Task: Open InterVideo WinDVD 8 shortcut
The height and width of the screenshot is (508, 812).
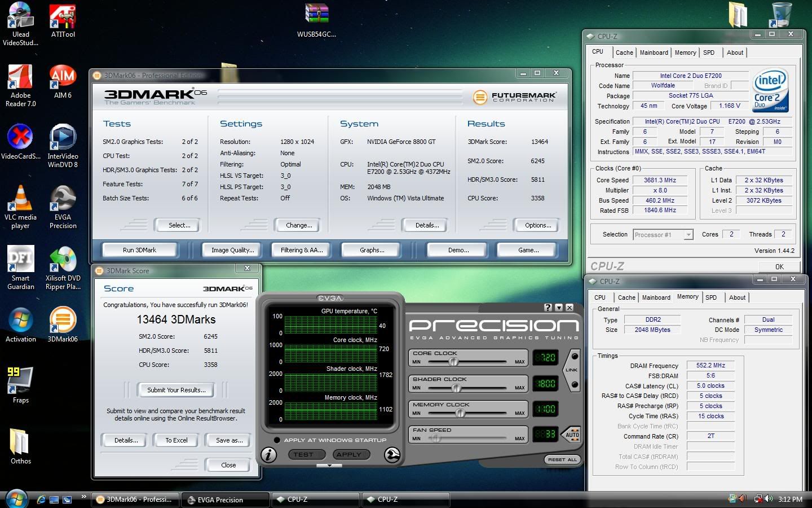Action: tap(63, 146)
